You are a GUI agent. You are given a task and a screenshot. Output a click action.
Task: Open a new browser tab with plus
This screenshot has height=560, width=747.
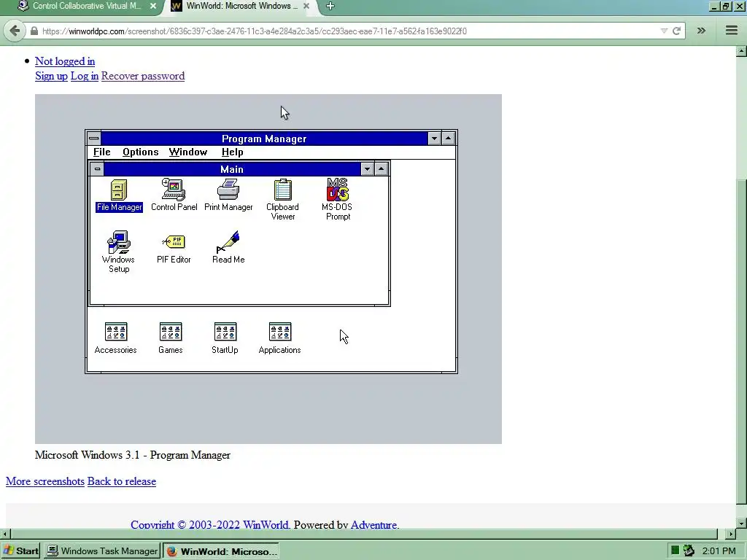330,6
